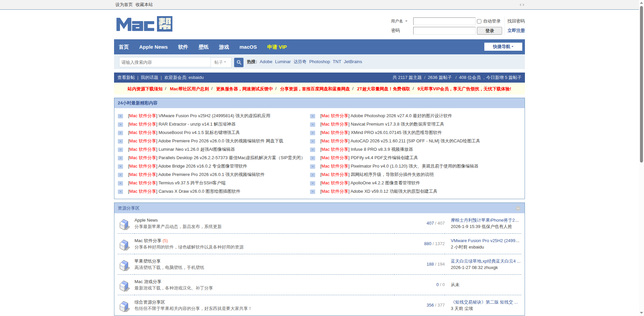
Task: Click the 苹果壁纸分享 forum cube icon
Action: click(x=124, y=265)
